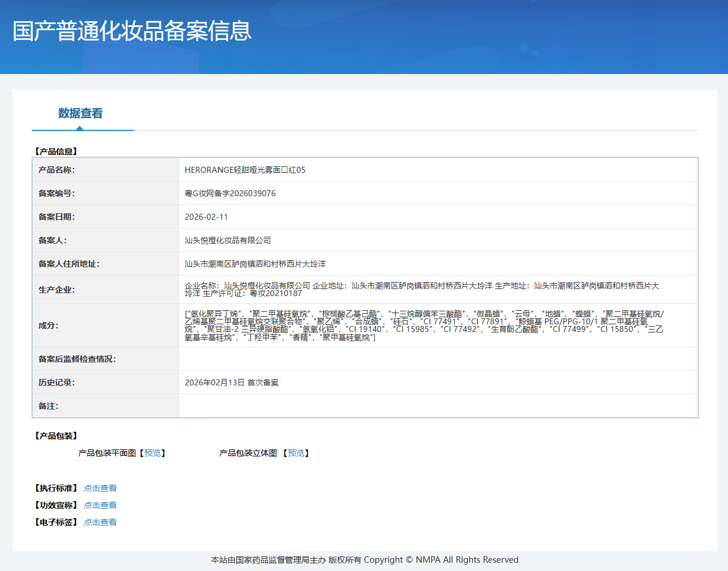Click the 成分 row label
This screenshot has width=728, height=571.
[x=48, y=325]
